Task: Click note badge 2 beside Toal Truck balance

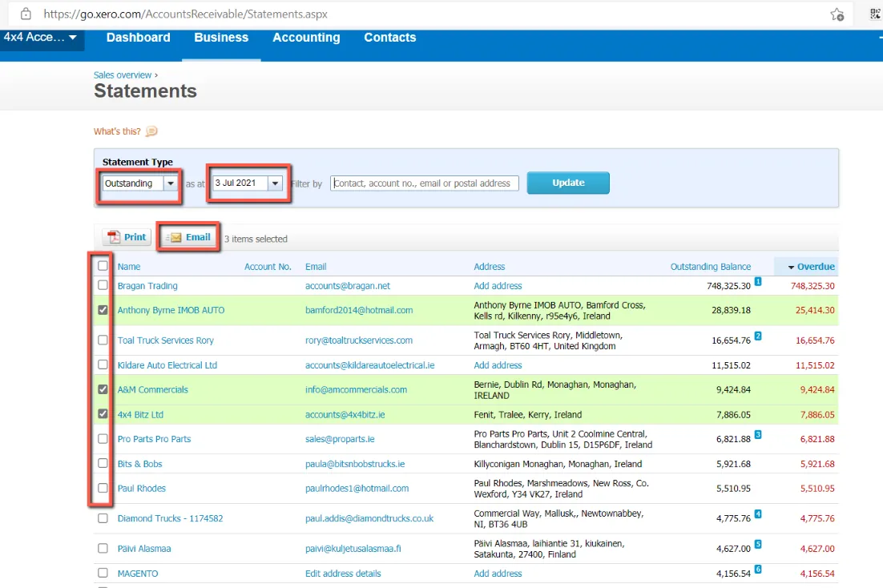Action: (x=758, y=336)
